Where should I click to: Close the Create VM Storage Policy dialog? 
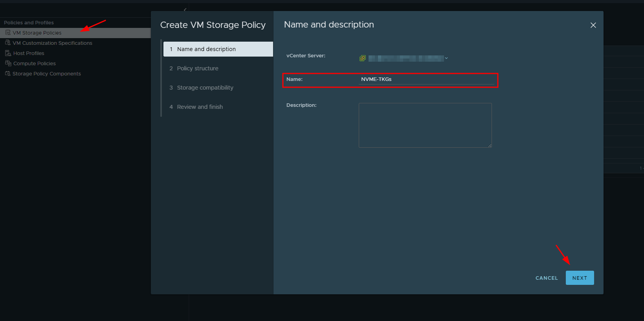593,25
